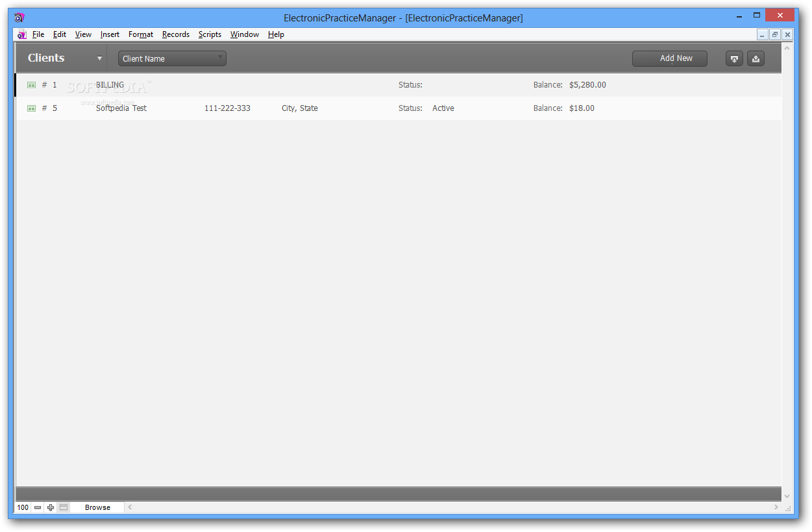Open the Edit menu
Screen dimensions: 812x532
[60, 34]
